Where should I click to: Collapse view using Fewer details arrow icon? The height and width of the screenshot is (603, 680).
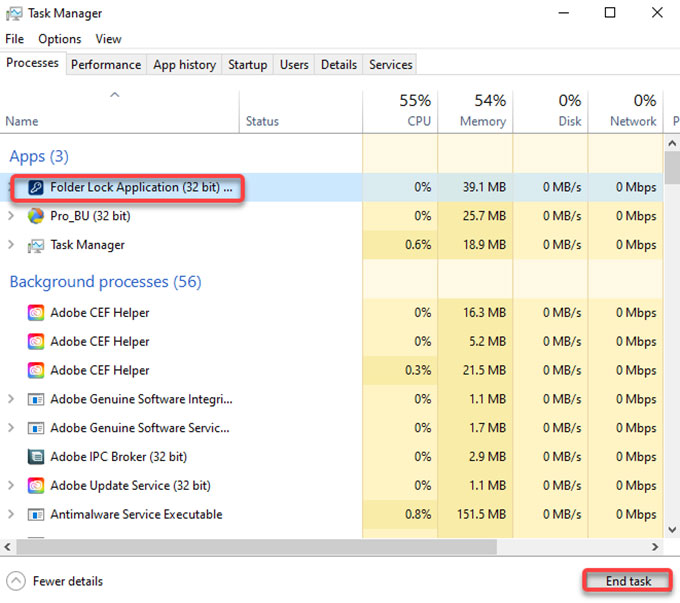(x=16, y=581)
